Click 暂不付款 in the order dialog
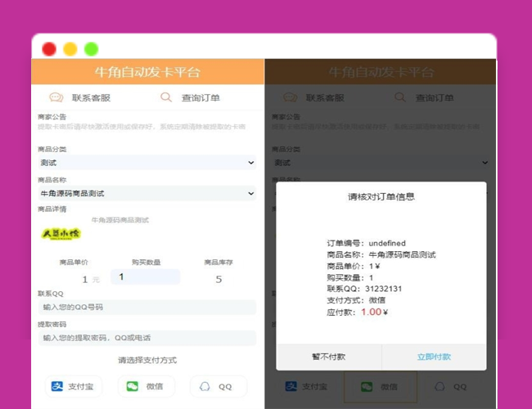 329,357
